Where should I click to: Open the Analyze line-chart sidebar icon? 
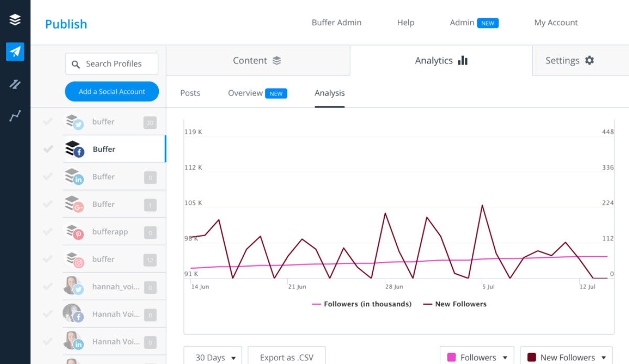15,116
